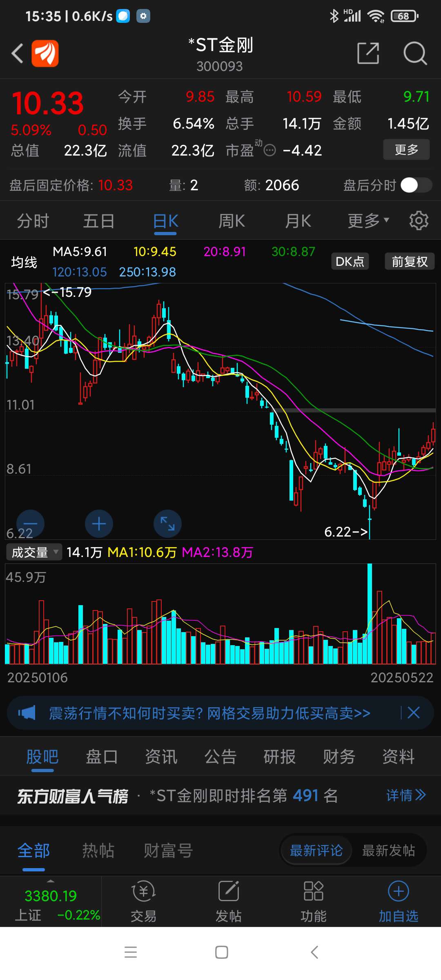Select the 全部 posts tab
This screenshot has width=441, height=980.
33,851
